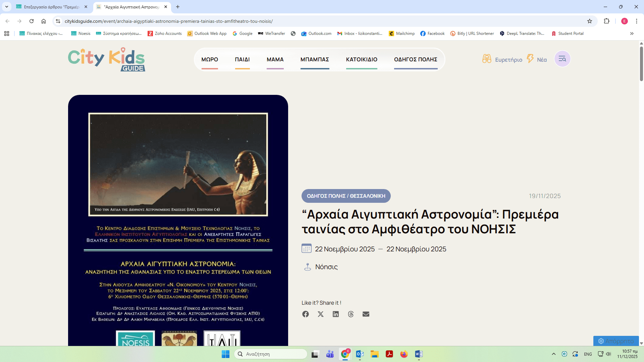The image size is (644, 362).
Task: Click the Ευρετήριο link
Action: click(508, 60)
